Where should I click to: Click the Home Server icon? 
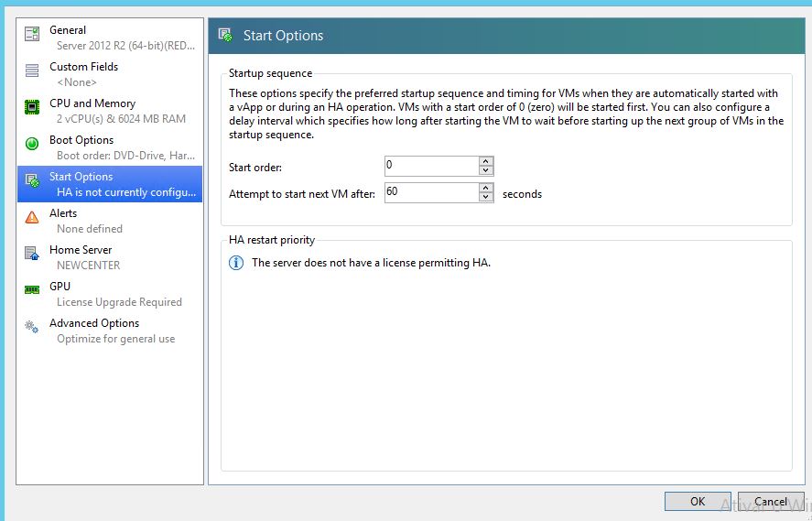coord(32,254)
